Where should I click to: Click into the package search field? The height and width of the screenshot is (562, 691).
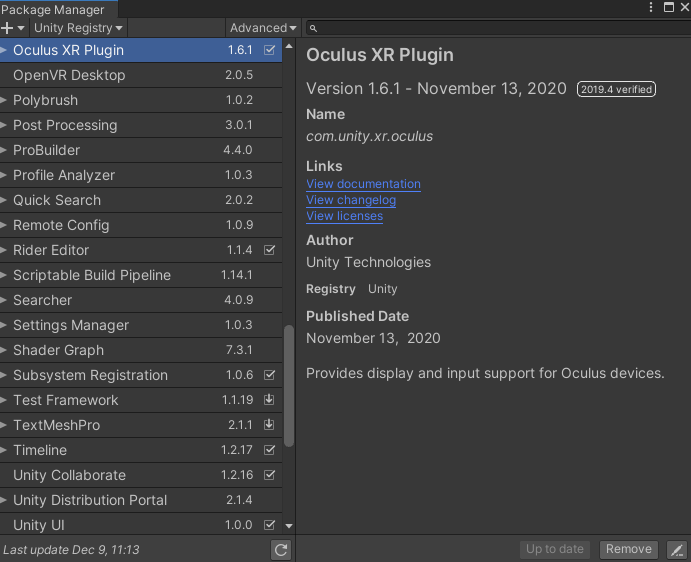point(500,28)
